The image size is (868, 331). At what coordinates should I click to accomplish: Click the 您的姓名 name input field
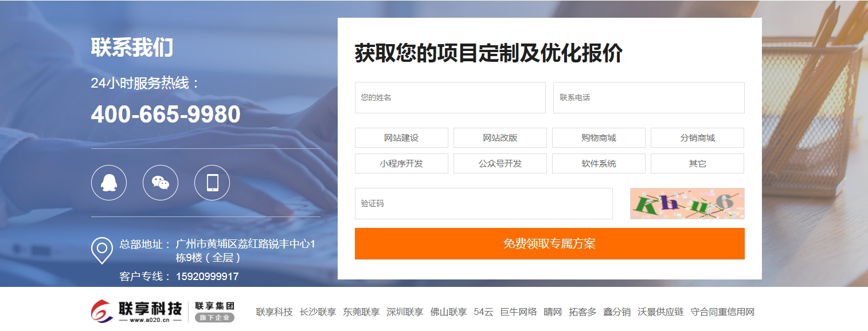[x=450, y=98]
